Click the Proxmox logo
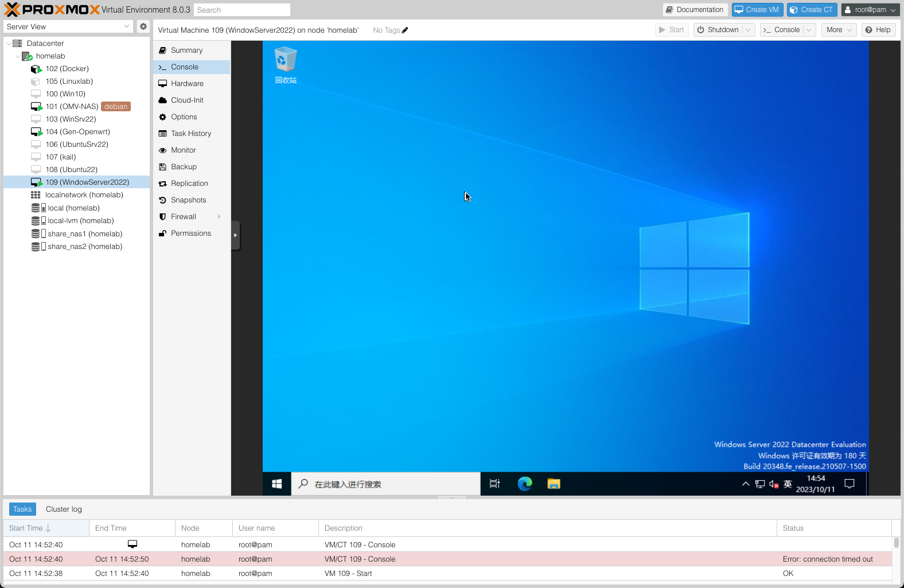904x588 pixels. pyautogui.click(x=52, y=10)
